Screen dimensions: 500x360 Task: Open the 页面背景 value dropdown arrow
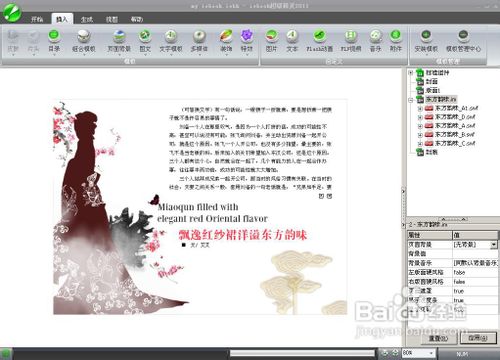click(494, 245)
